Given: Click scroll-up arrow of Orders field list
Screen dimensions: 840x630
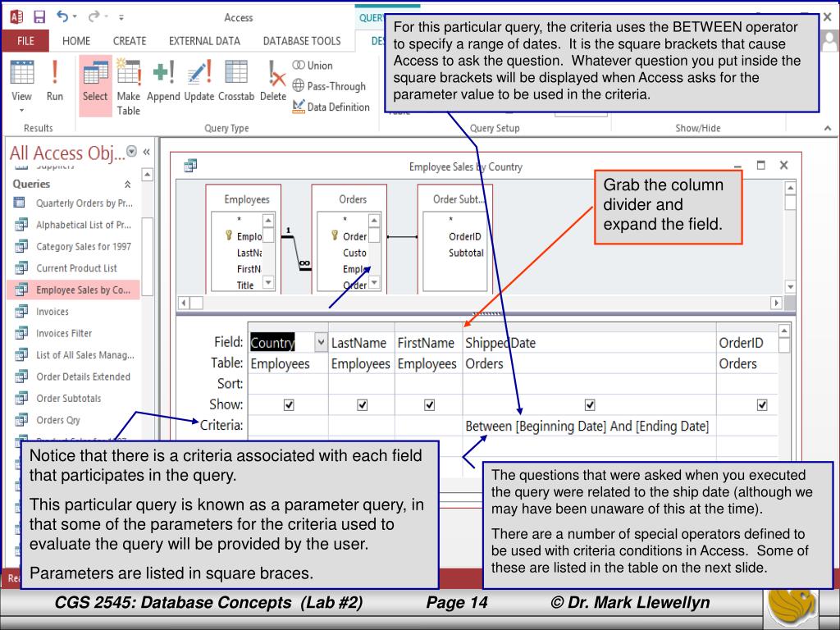Looking at the screenshot, I should click(x=374, y=220).
